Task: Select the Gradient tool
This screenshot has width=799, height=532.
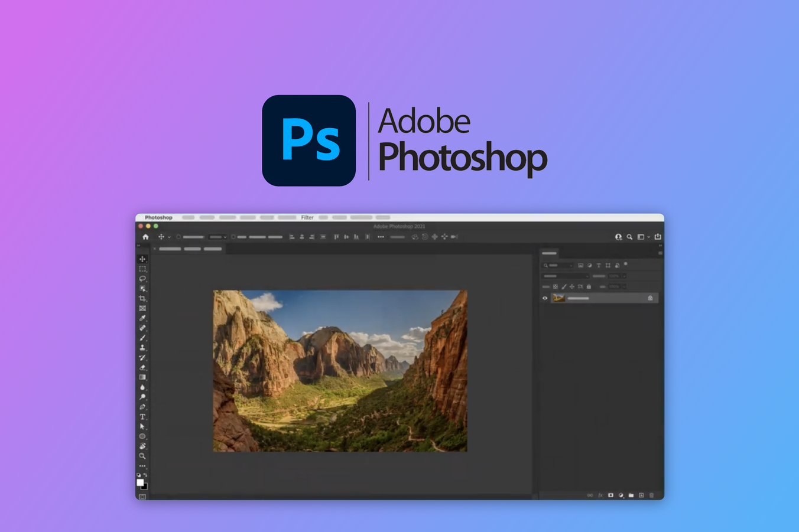Action: [142, 377]
